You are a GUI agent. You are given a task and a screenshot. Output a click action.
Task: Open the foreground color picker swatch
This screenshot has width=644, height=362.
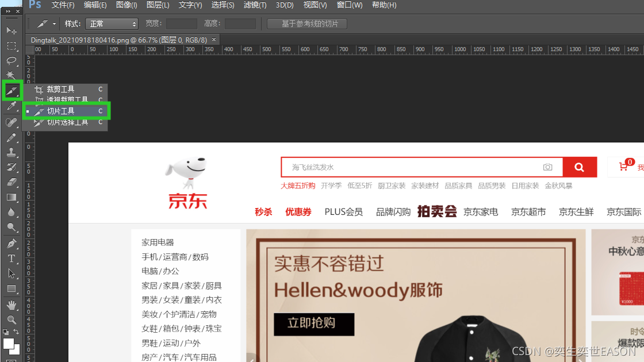8,344
